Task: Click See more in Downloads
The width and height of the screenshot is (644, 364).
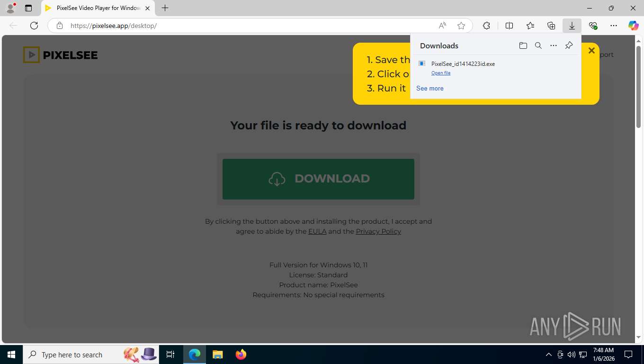Action: [430, 88]
